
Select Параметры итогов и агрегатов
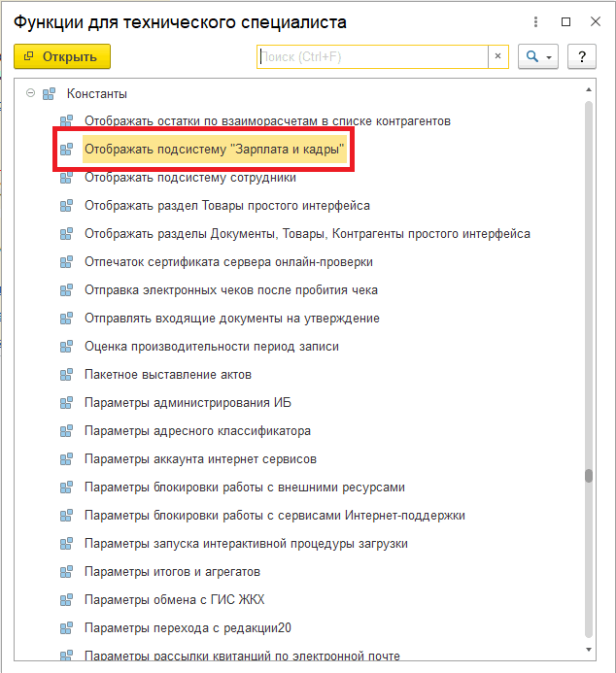tap(172, 572)
